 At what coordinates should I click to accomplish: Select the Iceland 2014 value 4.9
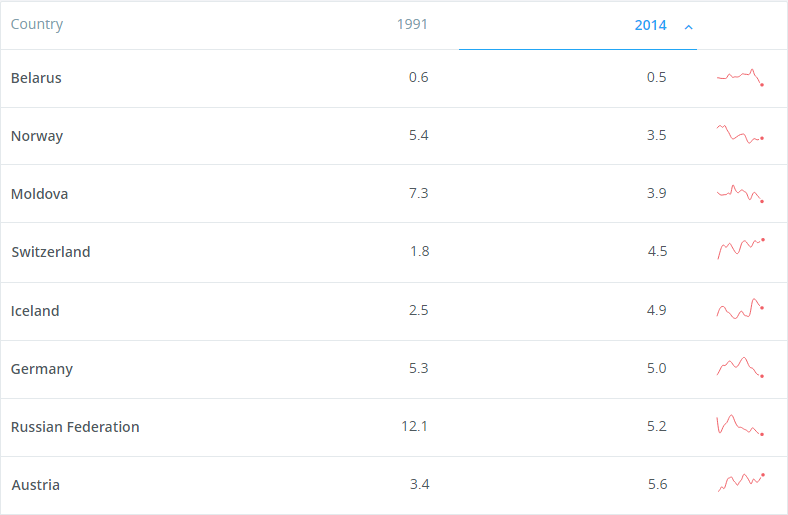(656, 310)
